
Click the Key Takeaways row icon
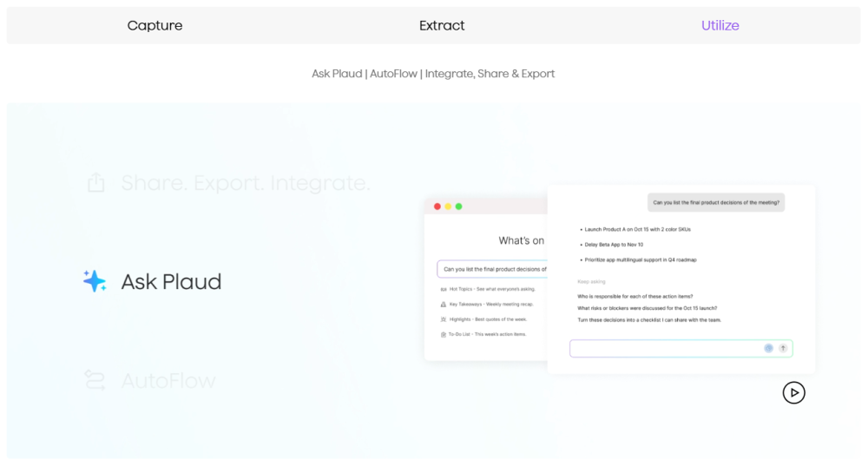pos(444,304)
